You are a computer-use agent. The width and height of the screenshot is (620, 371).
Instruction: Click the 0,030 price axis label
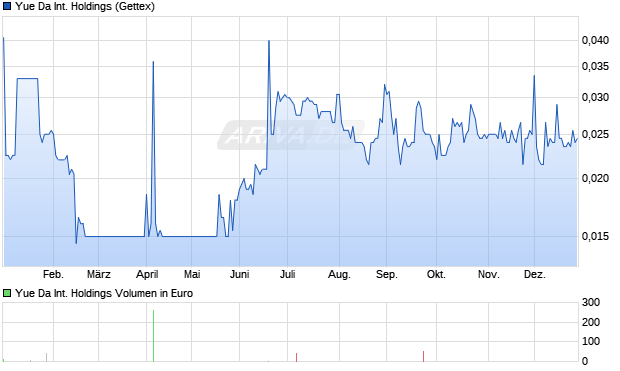pos(595,97)
